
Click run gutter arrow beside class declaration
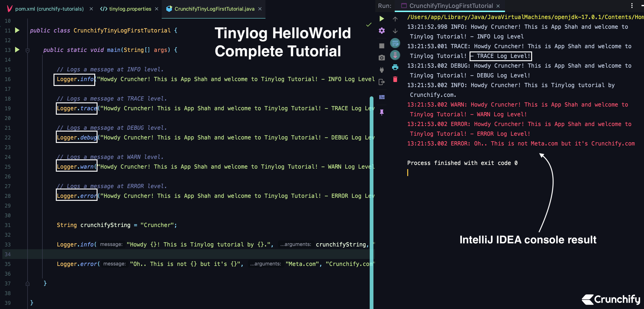click(x=17, y=31)
